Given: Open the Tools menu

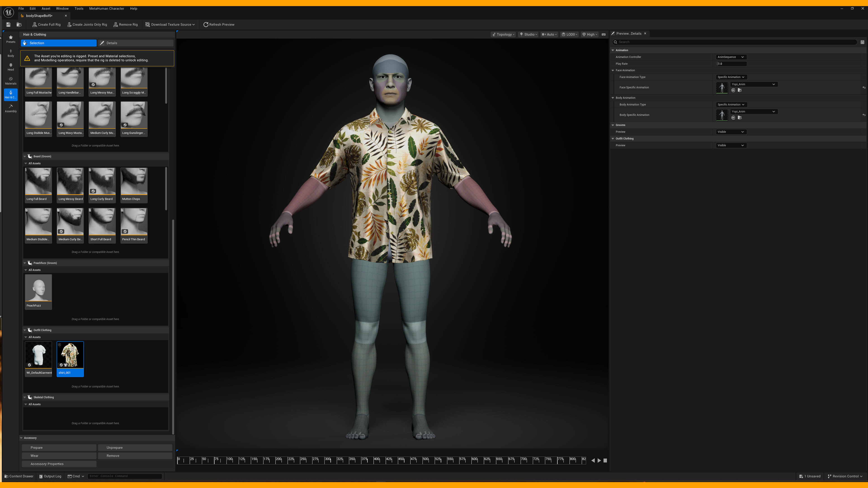Looking at the screenshot, I should point(79,8).
